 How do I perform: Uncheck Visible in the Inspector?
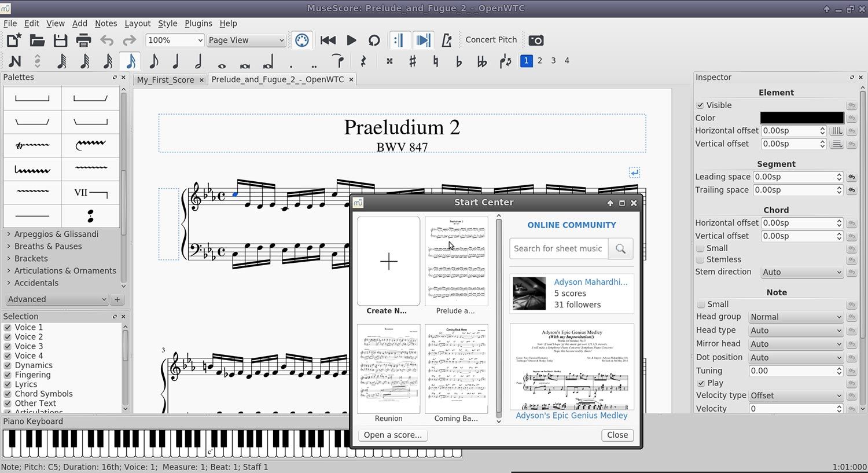[700, 105]
